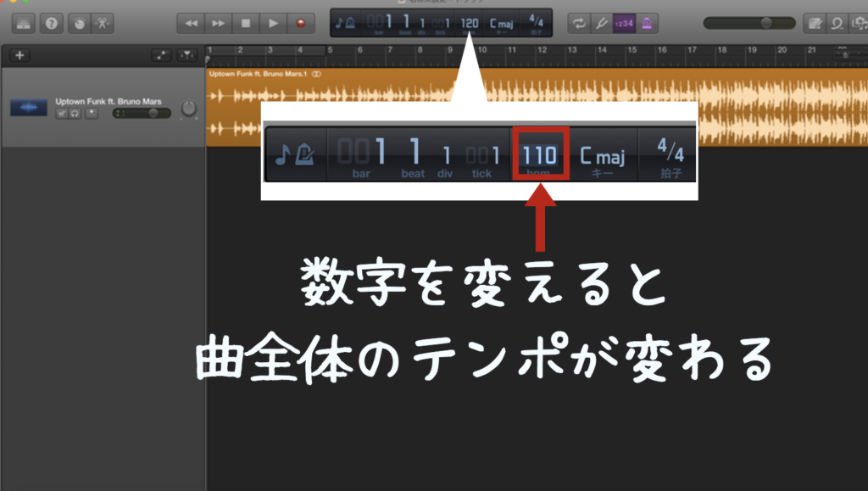868x491 pixels.
Task: Click bar 19 on the ruler
Action: (x=752, y=50)
